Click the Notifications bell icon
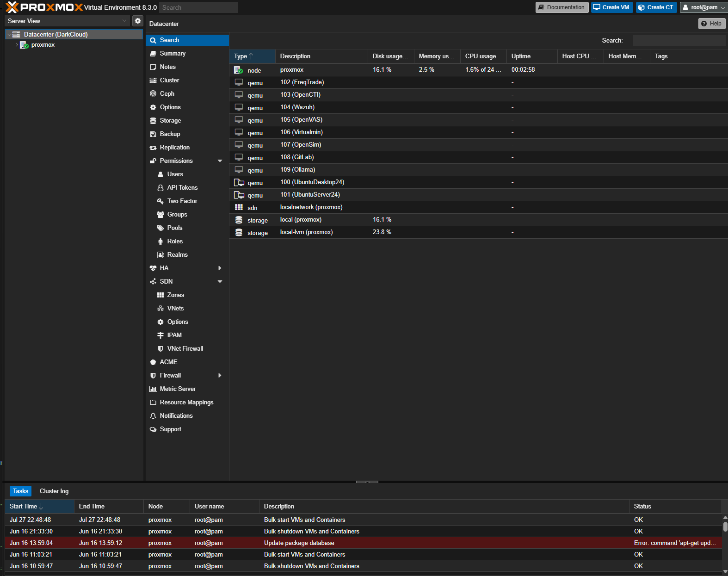 [153, 416]
